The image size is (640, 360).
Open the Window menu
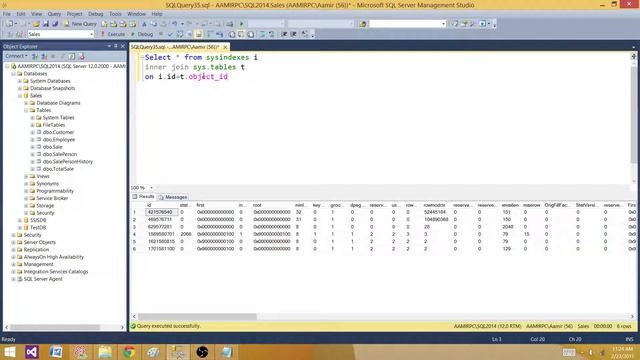[x=136, y=14]
